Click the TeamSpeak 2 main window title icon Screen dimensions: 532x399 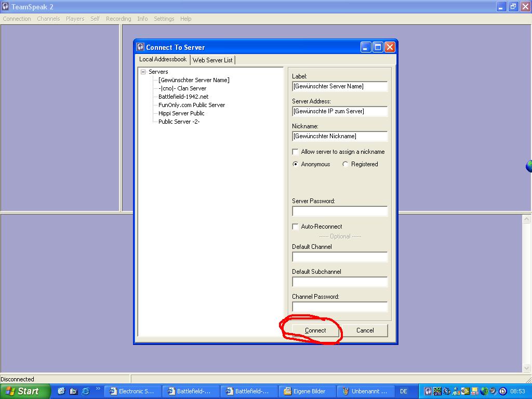5,6
